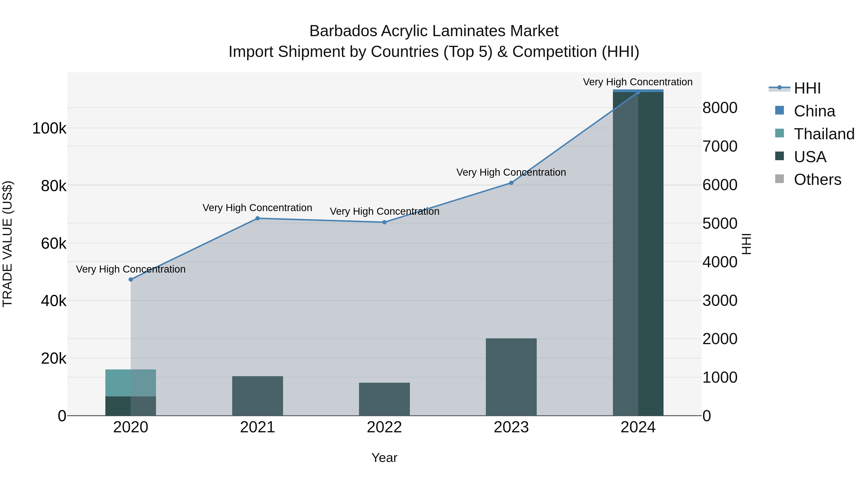This screenshot has width=868, height=488.
Task: Click the Import Shipment by Countries subtitle
Action: 434,52
